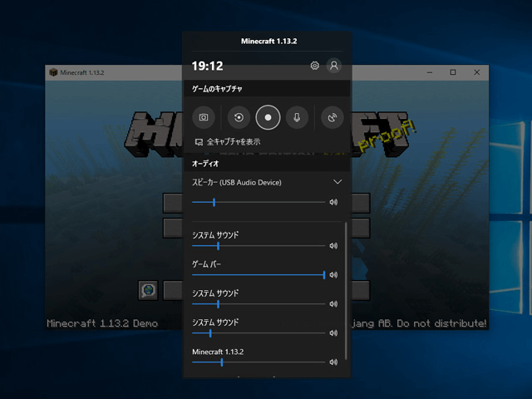Click the record last 30 seconds icon

(239, 118)
